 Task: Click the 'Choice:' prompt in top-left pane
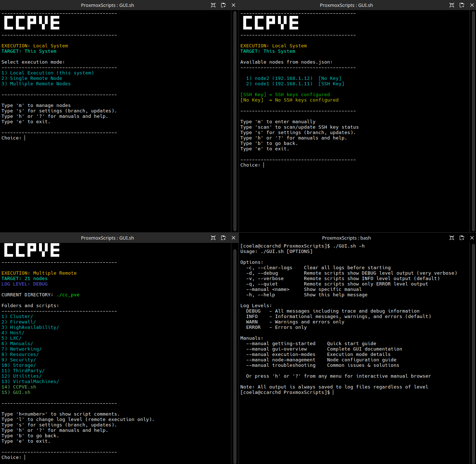point(12,138)
